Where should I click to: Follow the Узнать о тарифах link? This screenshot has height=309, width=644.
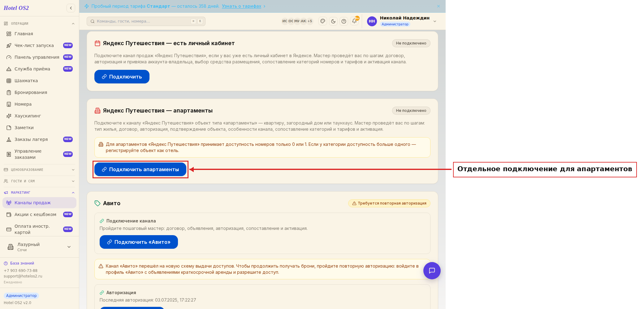241,6
